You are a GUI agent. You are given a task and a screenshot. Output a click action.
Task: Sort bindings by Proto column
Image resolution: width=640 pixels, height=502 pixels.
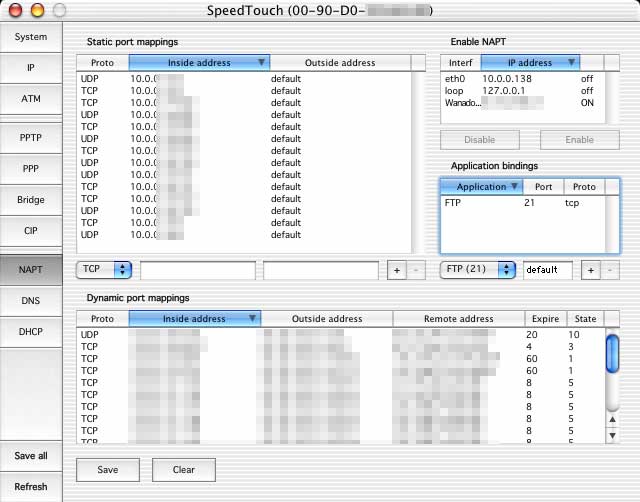[584, 187]
